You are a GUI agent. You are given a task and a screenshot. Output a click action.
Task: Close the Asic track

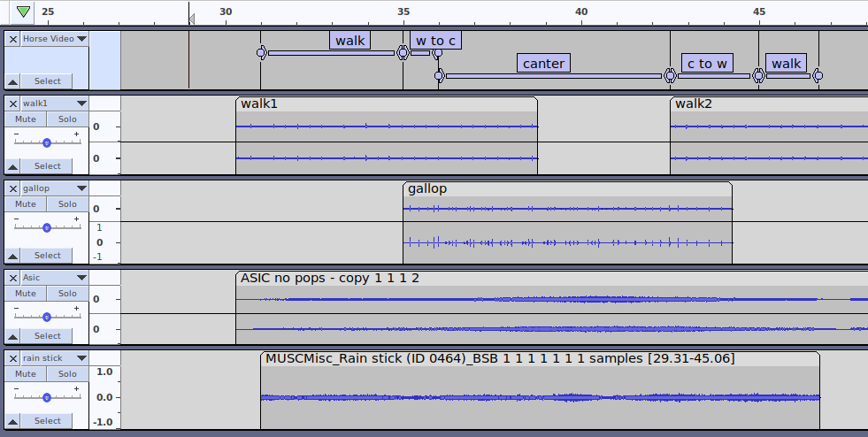pos(13,278)
